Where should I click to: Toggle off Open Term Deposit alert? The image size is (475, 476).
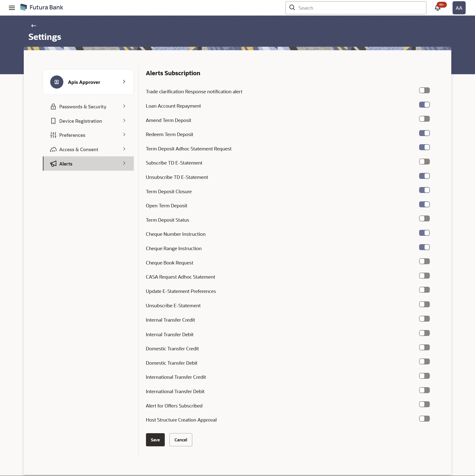click(x=424, y=205)
